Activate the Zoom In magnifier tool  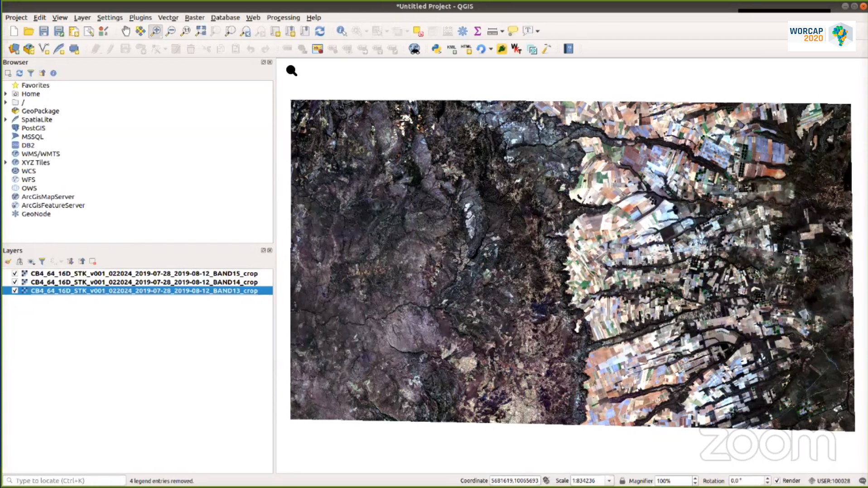pos(155,31)
